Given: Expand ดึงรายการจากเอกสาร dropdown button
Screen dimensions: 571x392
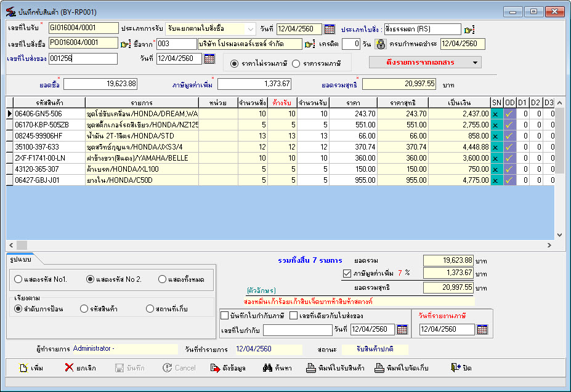Looking at the screenshot, I should [425, 62].
